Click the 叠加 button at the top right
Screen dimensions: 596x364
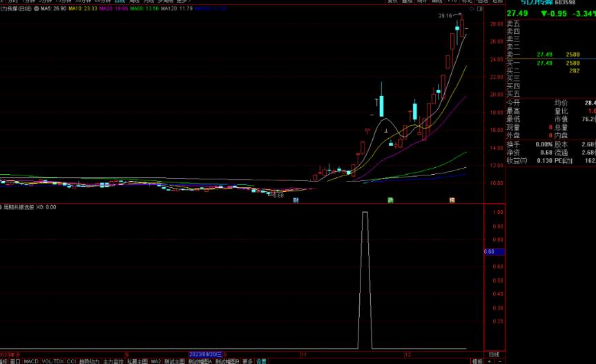[x=407, y=1]
